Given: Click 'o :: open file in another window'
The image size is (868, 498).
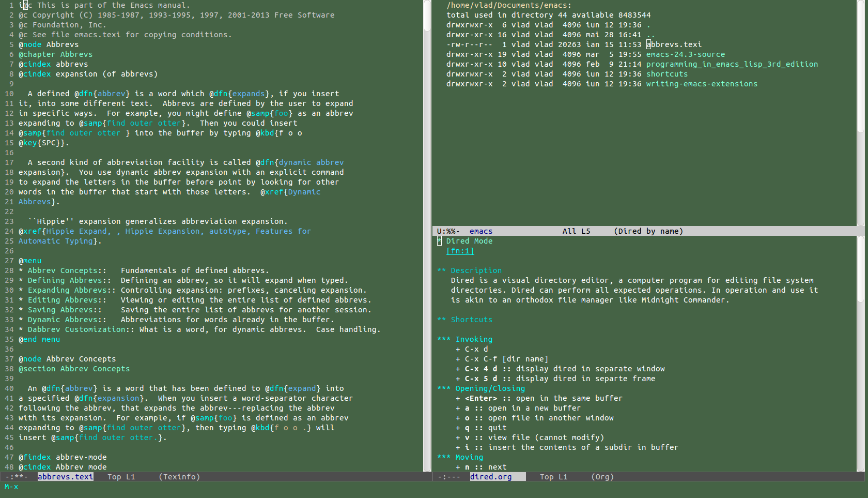Looking at the screenshot, I should click(535, 418).
